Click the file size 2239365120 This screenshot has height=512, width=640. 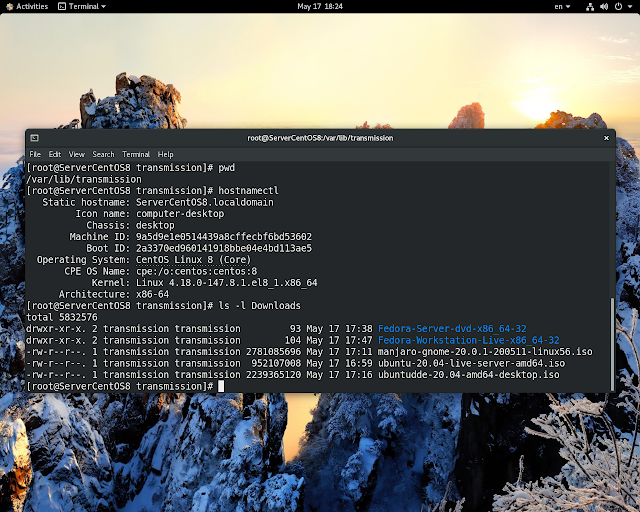pyautogui.click(x=273, y=374)
